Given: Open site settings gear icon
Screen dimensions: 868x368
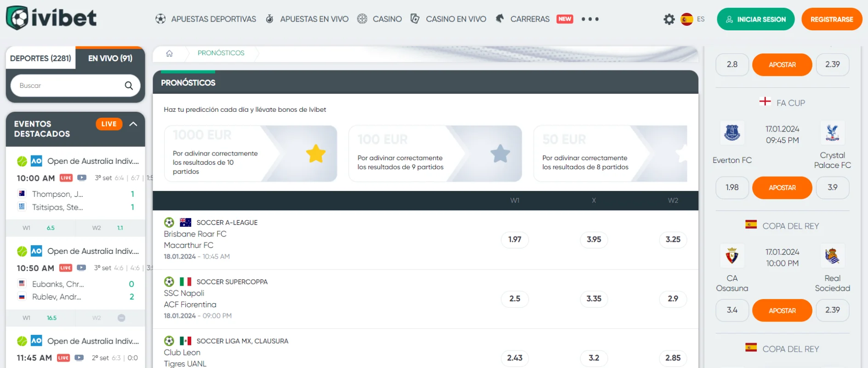Looking at the screenshot, I should [x=669, y=19].
